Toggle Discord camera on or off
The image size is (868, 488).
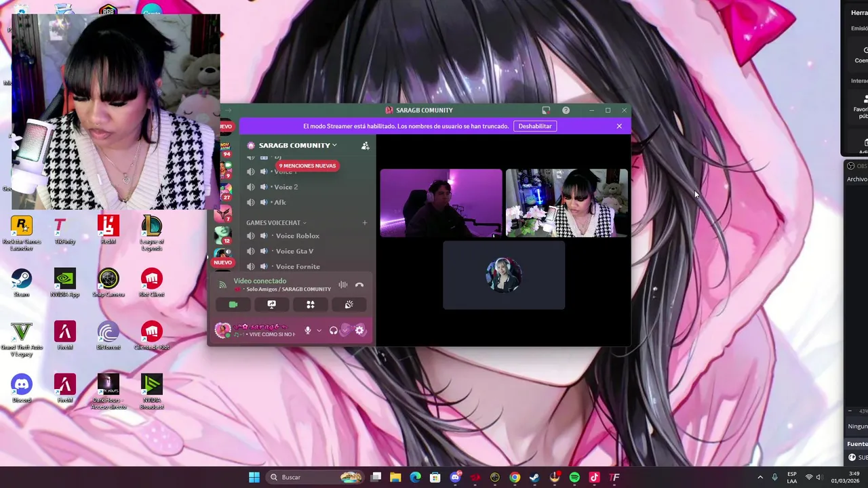(233, 305)
